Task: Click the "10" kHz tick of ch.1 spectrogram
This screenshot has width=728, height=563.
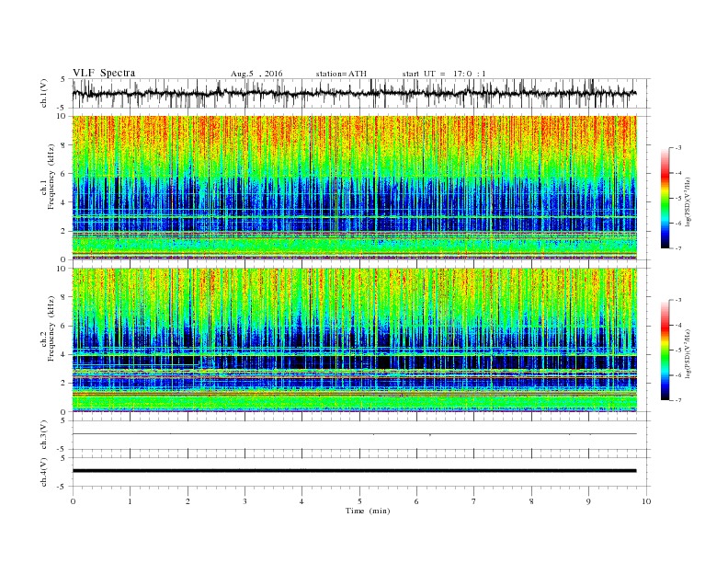Action: click(x=63, y=116)
